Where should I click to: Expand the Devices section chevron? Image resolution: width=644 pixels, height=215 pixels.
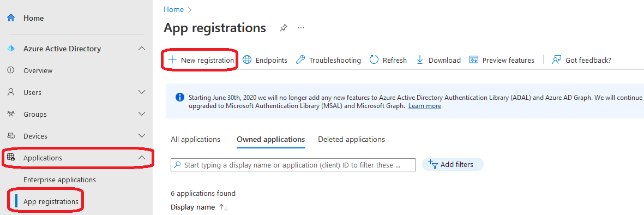(x=142, y=136)
